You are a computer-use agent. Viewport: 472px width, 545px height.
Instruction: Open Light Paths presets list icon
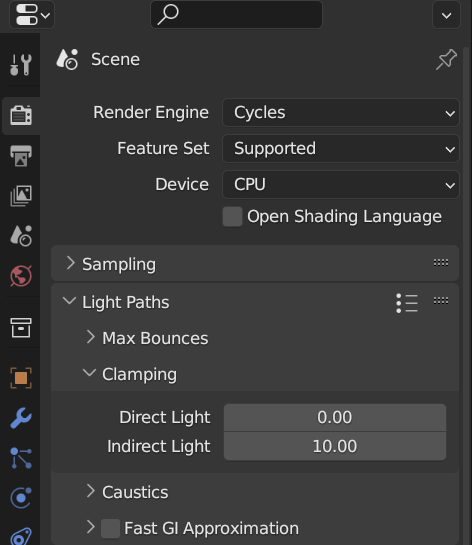[x=407, y=303]
